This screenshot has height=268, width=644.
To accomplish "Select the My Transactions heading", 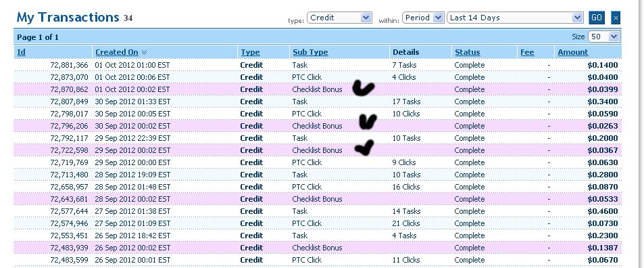I will [68, 18].
